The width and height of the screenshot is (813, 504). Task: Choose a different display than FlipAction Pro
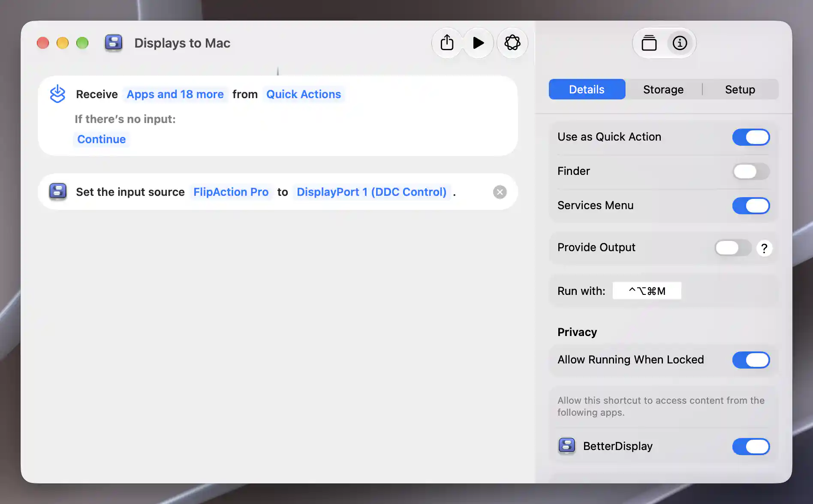(x=231, y=192)
